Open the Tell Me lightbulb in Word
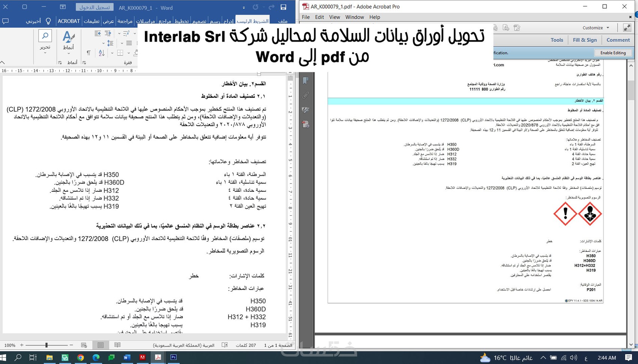Image resolution: width=638 pixels, height=364 pixels. (x=48, y=21)
